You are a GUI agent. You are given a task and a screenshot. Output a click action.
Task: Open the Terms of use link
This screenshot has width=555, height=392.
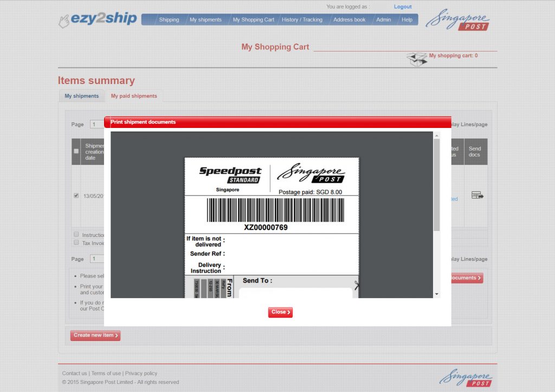coord(106,373)
